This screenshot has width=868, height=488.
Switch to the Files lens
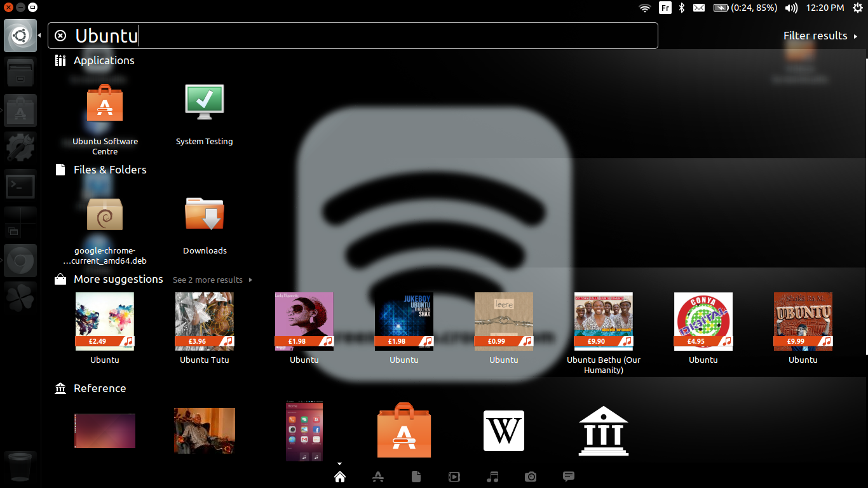click(416, 477)
